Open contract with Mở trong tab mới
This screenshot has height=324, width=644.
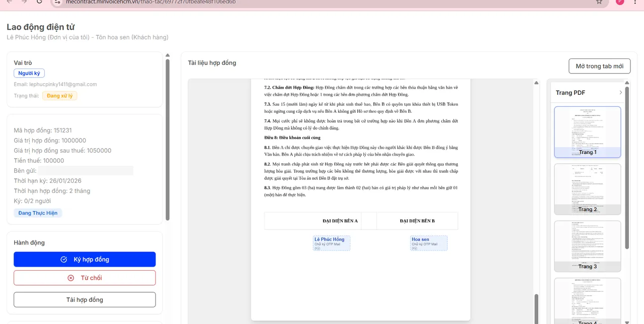coord(599,67)
